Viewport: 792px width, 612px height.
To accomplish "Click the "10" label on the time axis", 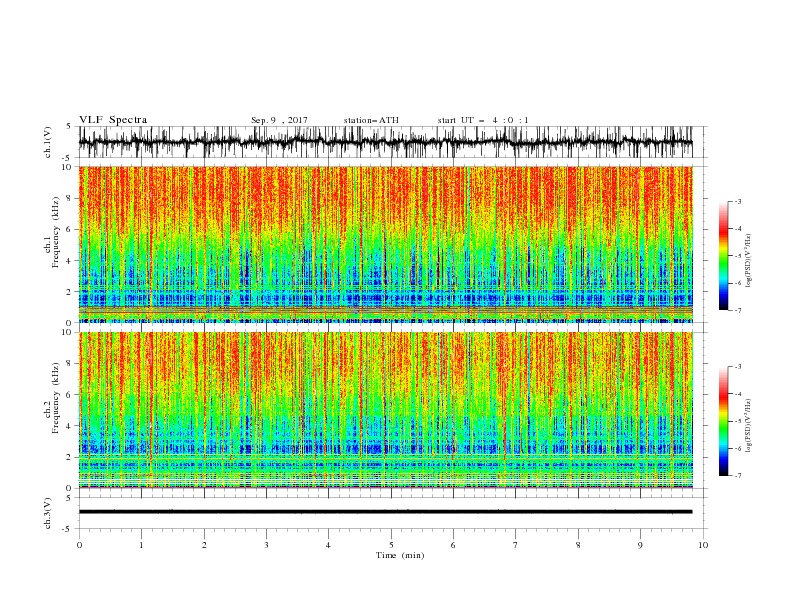I will click(703, 545).
